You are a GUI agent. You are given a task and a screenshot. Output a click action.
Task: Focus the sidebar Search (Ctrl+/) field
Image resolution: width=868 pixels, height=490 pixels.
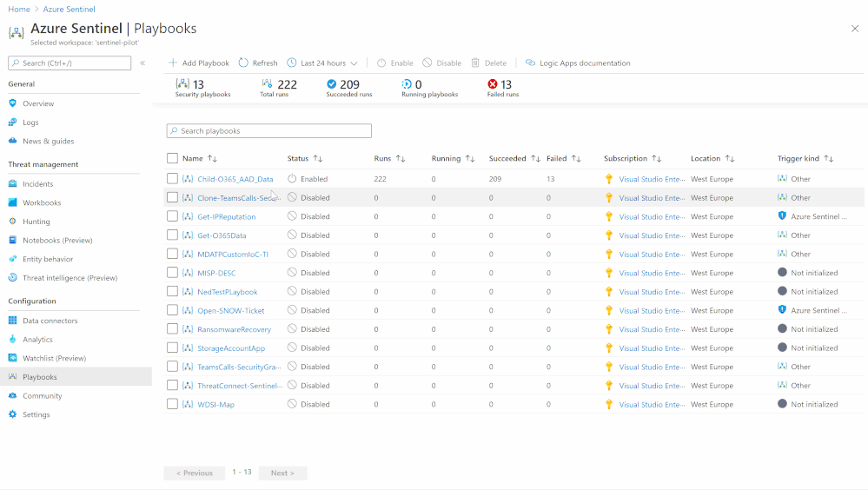click(70, 63)
